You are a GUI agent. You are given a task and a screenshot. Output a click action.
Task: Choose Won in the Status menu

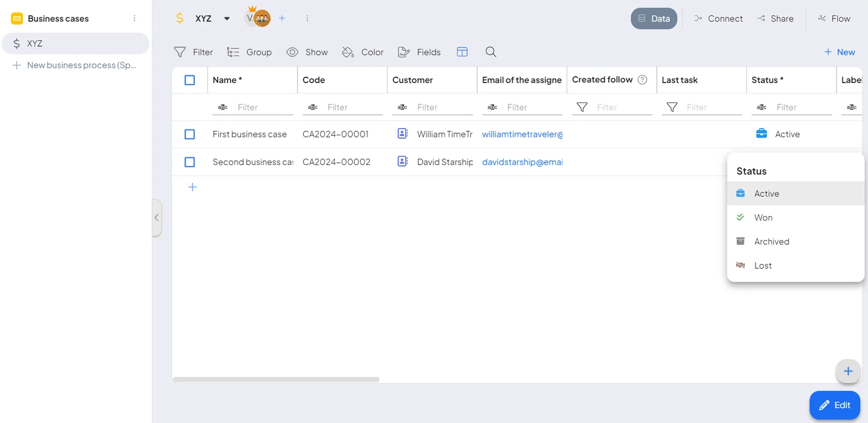pos(795,218)
